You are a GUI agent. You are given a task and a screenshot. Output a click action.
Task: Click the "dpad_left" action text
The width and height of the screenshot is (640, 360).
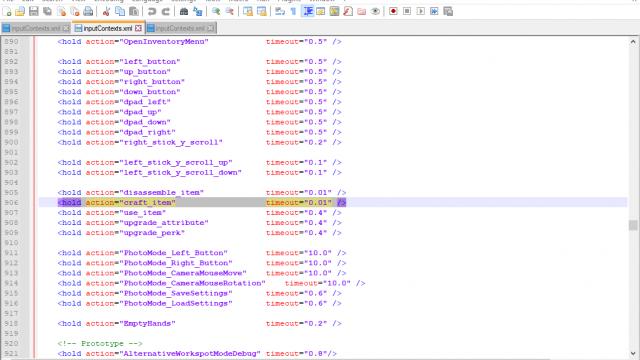[145, 102]
